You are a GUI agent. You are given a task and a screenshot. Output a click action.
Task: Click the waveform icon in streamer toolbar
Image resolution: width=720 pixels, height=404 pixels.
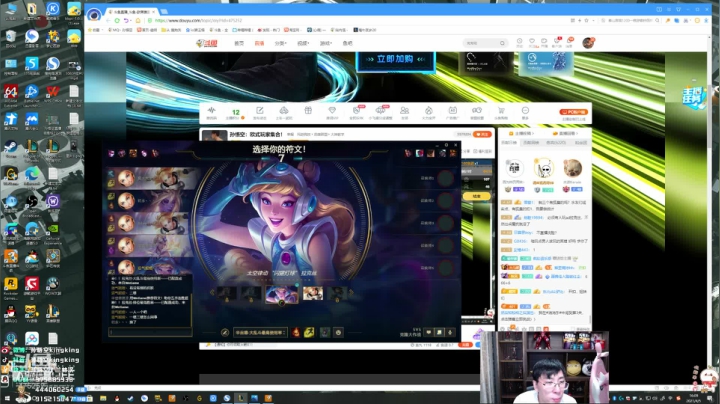211,112
